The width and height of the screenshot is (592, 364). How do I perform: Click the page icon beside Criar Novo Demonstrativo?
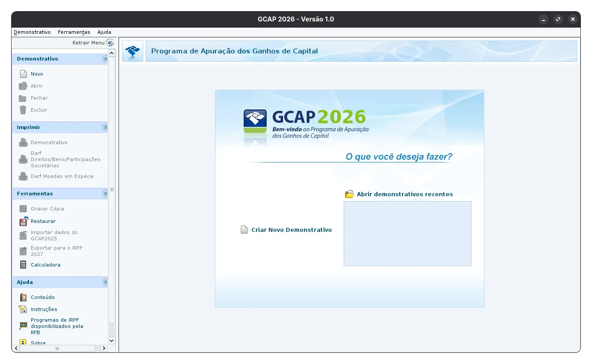tap(244, 230)
